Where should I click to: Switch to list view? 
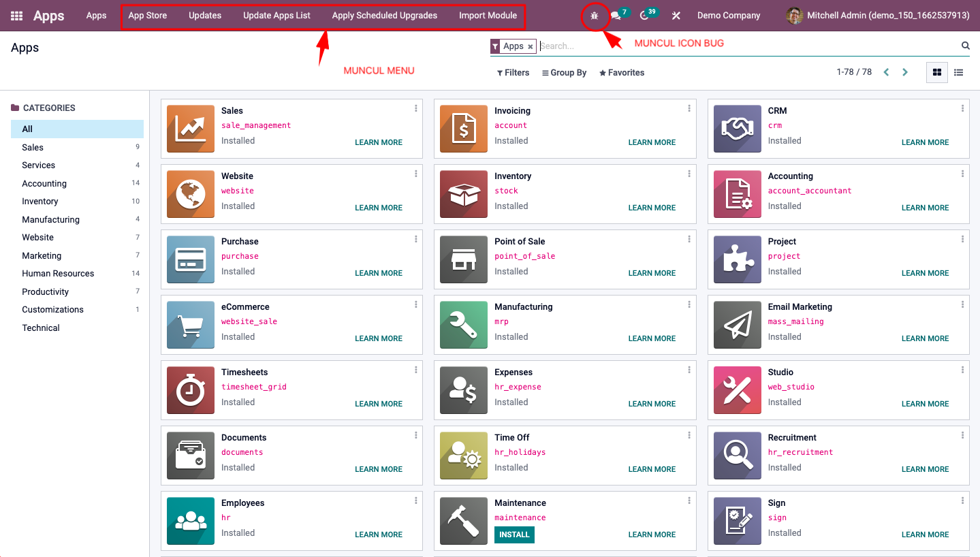click(x=958, y=72)
